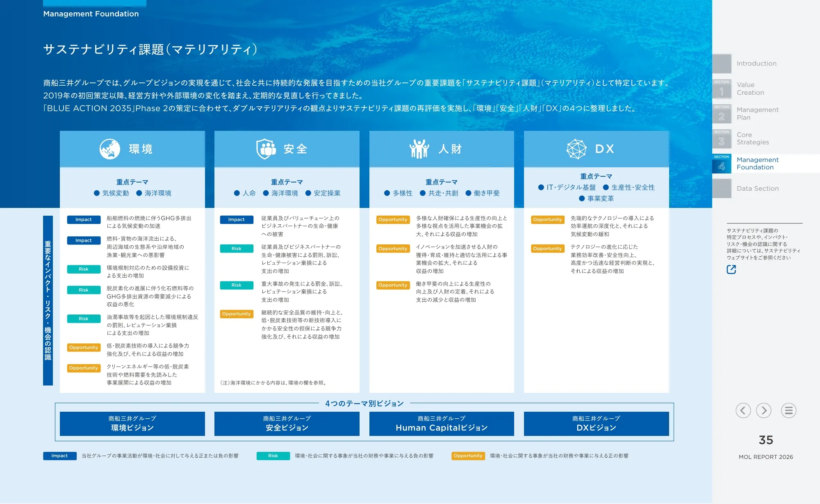Click the 働き甲斐 theme text

[487, 193]
